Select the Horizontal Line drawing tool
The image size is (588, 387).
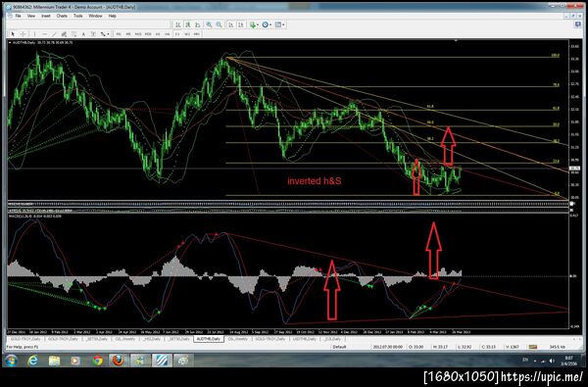click(x=45, y=34)
